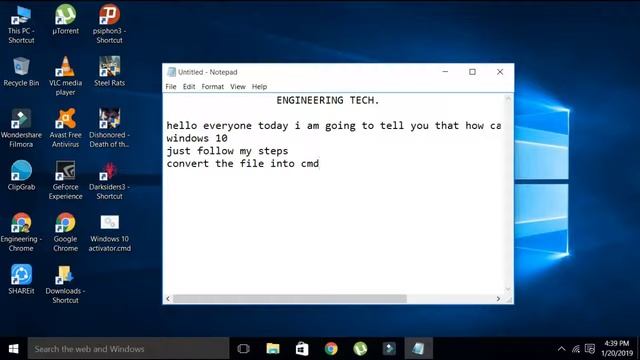Click the vertical scrollbar down arrow
The height and width of the screenshot is (360, 640).
(x=508, y=289)
